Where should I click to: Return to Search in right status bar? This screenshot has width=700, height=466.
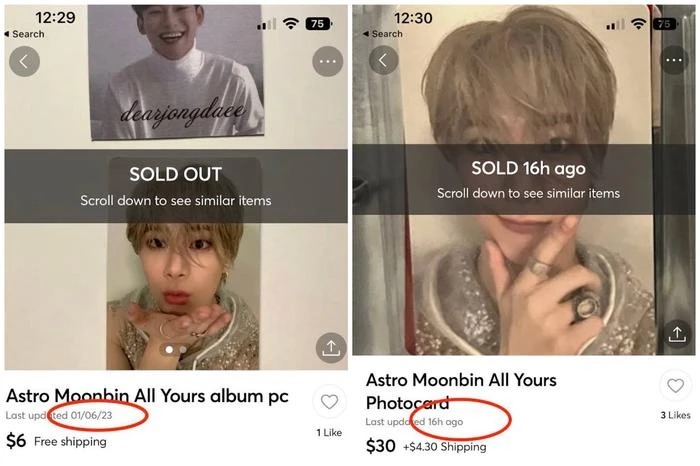pos(386,34)
